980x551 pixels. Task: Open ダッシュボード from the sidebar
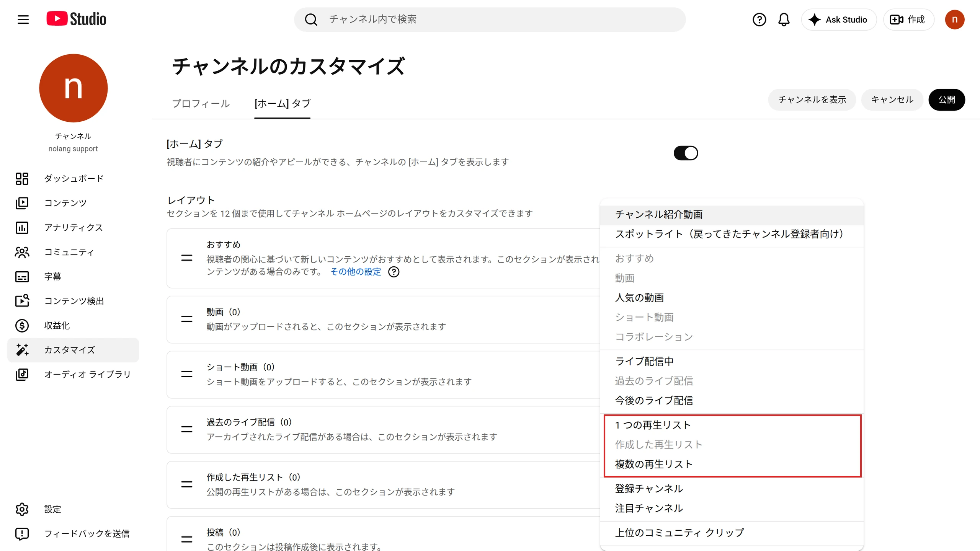coord(73,179)
